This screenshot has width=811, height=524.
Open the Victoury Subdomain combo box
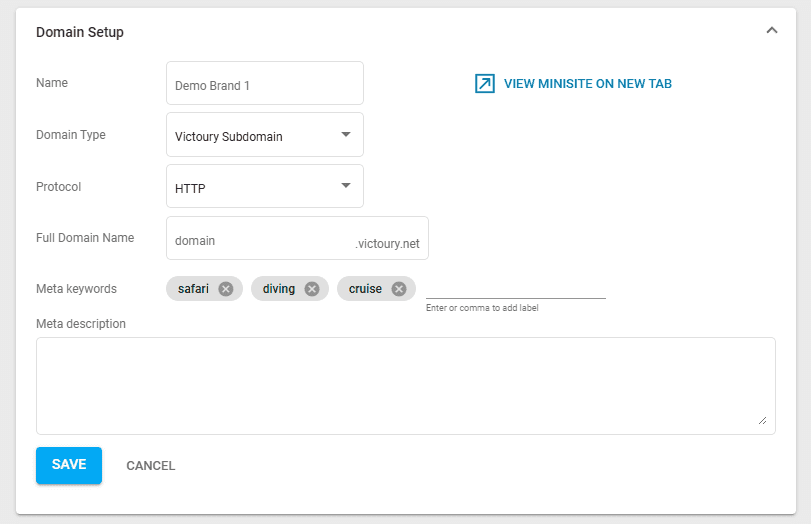click(x=255, y=135)
